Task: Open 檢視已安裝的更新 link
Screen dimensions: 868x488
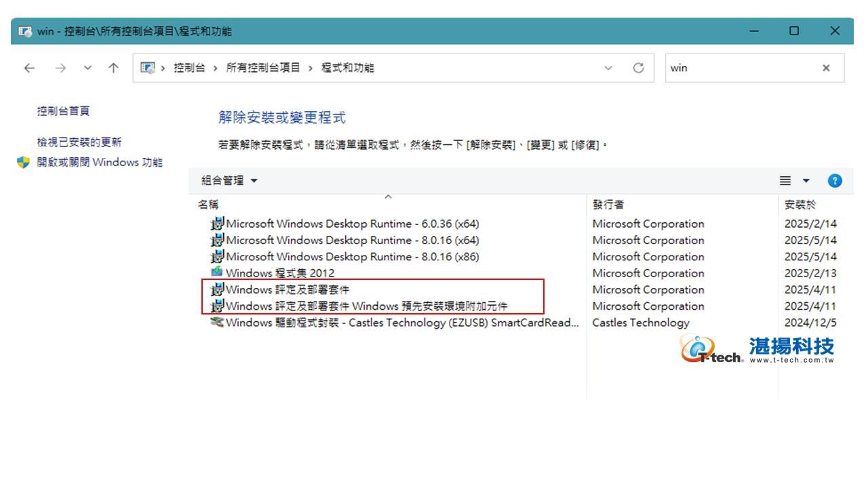Action: 79,142
